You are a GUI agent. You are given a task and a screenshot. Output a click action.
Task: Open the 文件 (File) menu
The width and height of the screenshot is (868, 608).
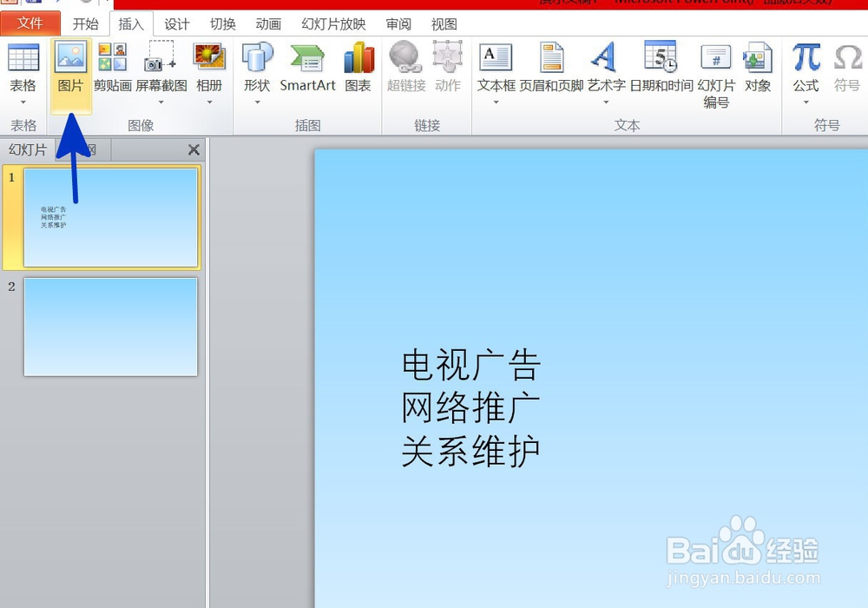[30, 23]
